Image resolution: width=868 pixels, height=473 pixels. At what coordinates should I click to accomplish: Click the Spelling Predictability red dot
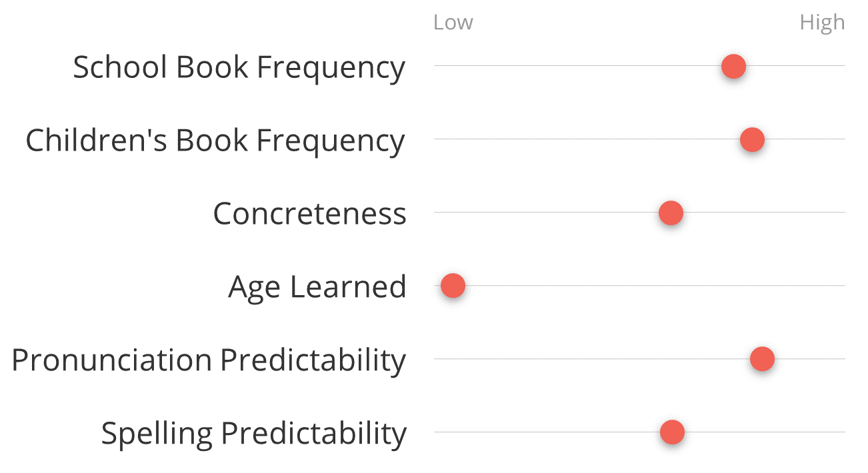click(x=672, y=432)
